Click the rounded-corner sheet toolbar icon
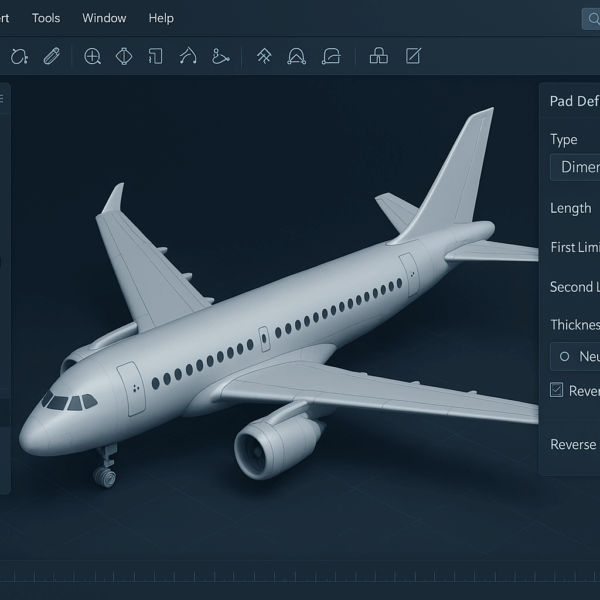 pyautogui.click(x=331, y=57)
